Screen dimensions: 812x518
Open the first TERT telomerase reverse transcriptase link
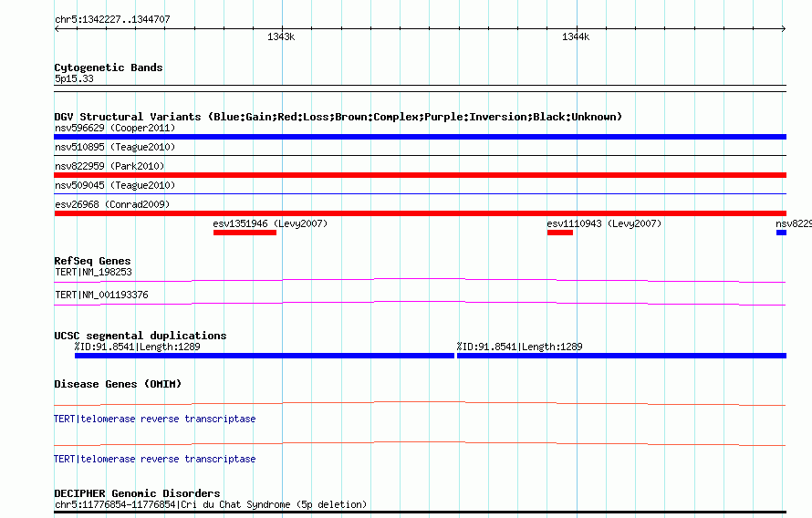click(155, 419)
